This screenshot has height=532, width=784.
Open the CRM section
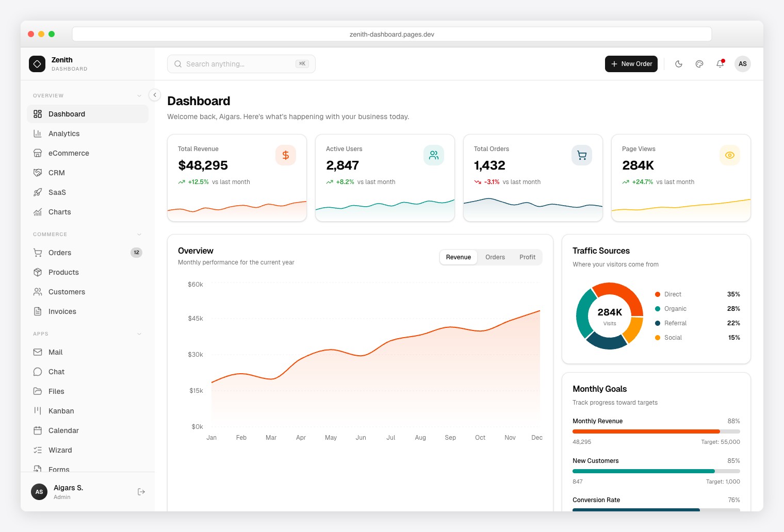click(x=57, y=173)
